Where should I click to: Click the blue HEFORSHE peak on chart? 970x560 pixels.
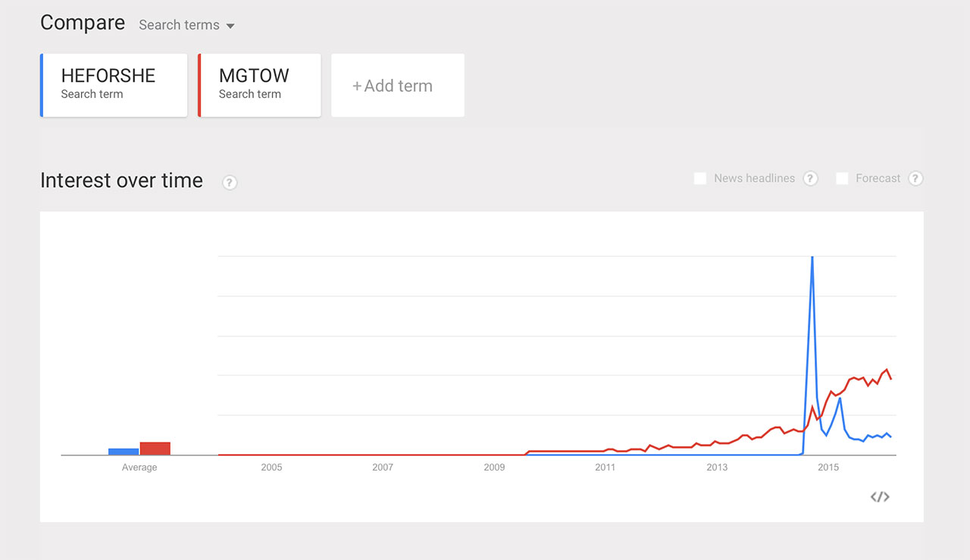point(812,259)
